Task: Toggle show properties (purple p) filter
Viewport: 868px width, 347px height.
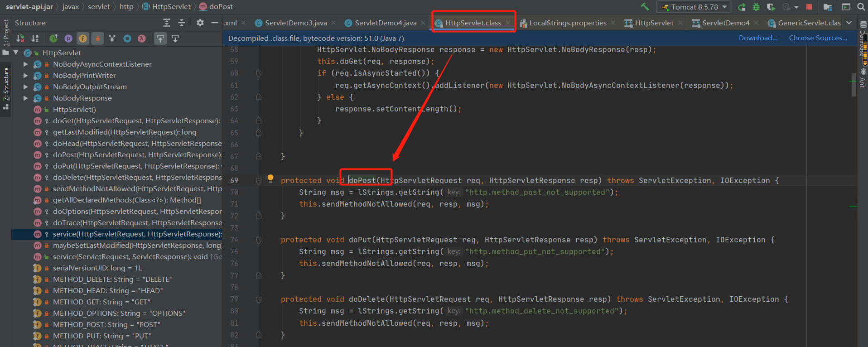Action: 68,39
